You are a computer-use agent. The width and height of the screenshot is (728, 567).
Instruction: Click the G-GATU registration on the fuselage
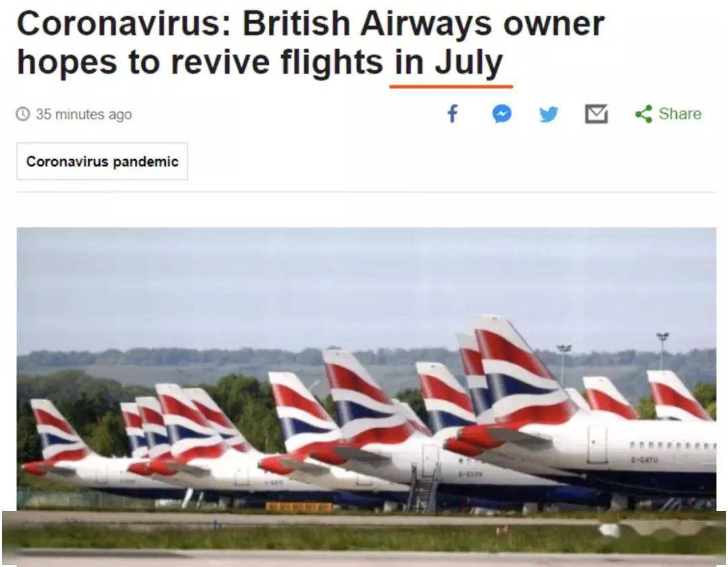(x=644, y=460)
